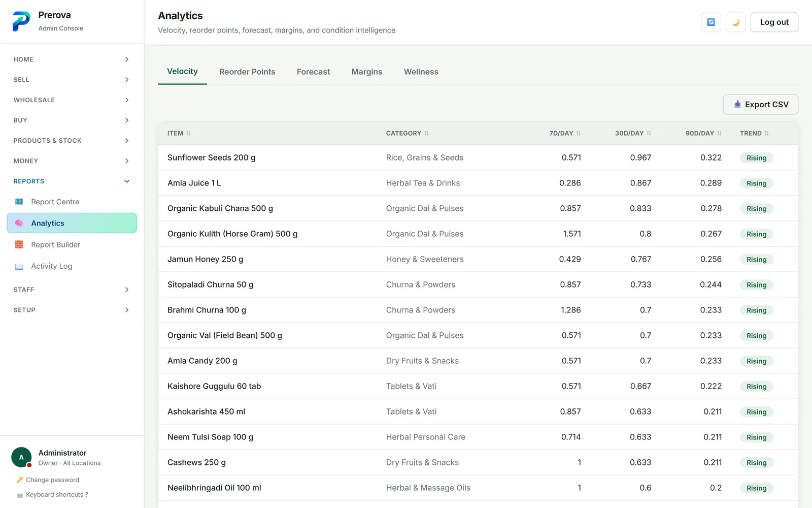The image size is (812, 508).
Task: Click the Log out button
Action: coord(774,22)
